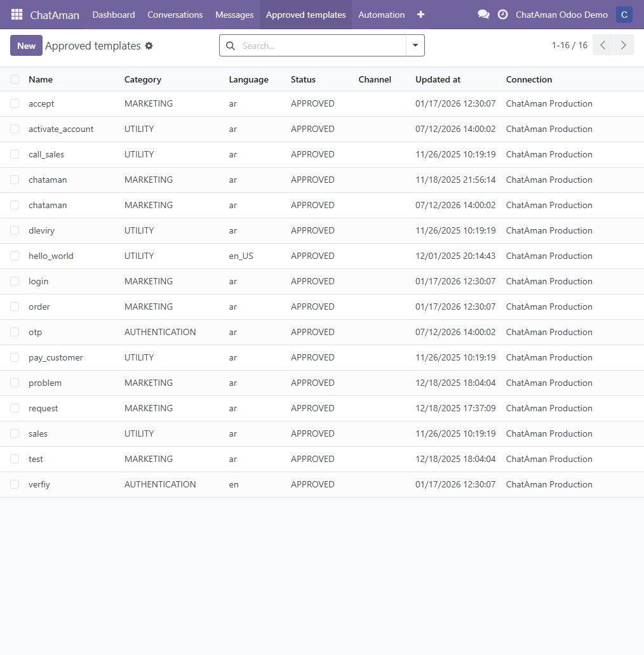
Task: Sort by the Status column header
Action: (303, 79)
